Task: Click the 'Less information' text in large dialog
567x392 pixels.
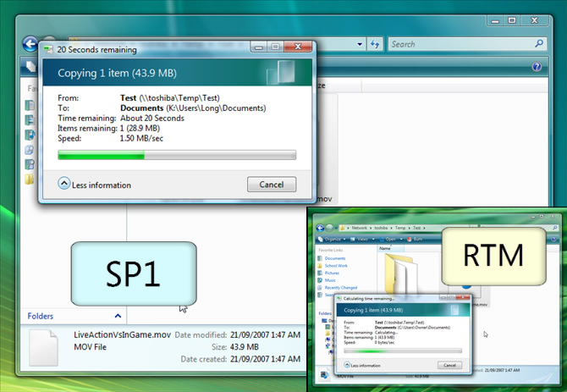Action: (102, 185)
